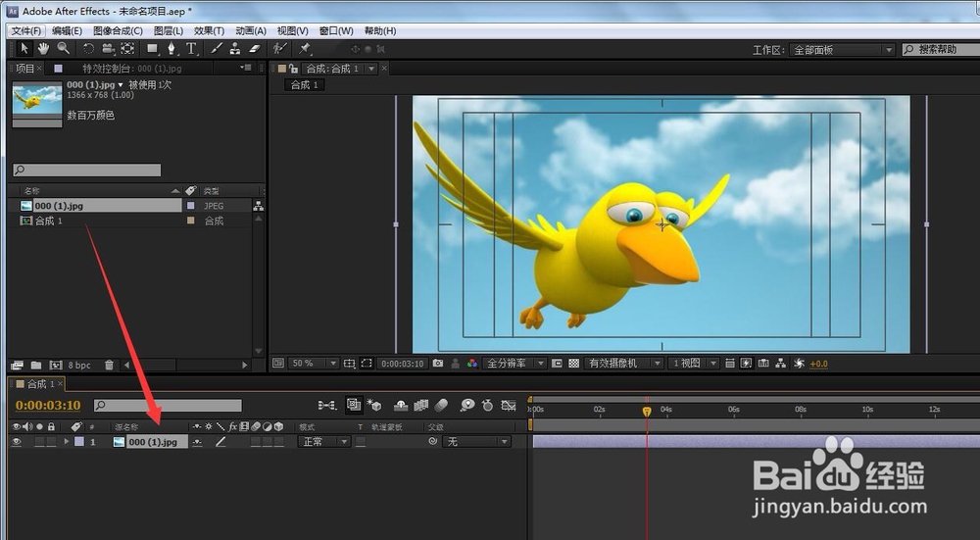Image resolution: width=980 pixels, height=540 pixels.
Task: Enable Motion Blur for the composition
Action: (441, 406)
